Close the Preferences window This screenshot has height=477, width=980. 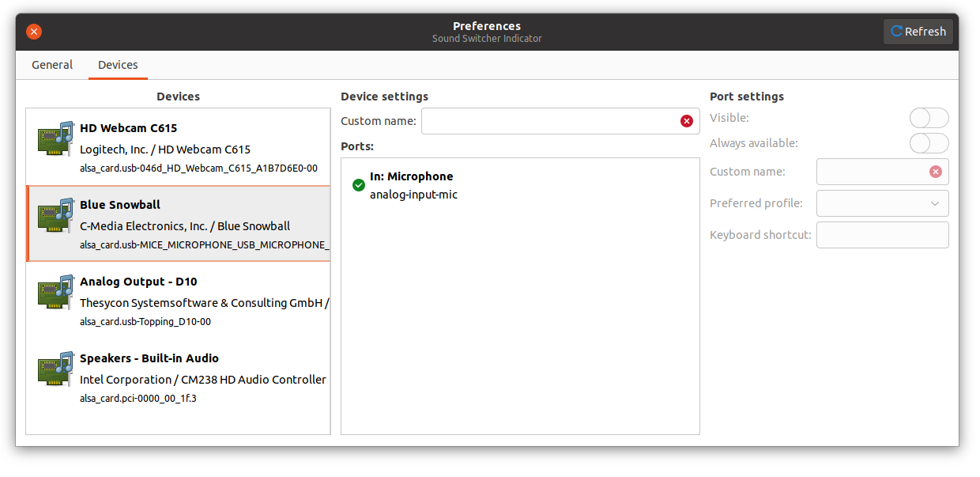34,32
